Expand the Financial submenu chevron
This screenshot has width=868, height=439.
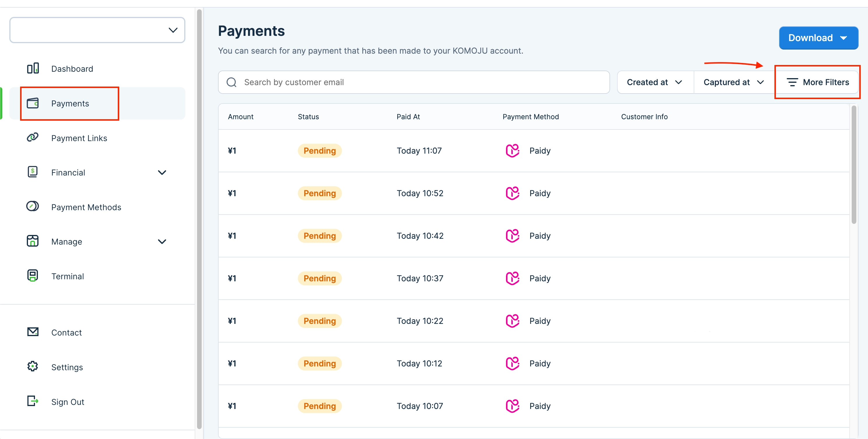tap(162, 173)
